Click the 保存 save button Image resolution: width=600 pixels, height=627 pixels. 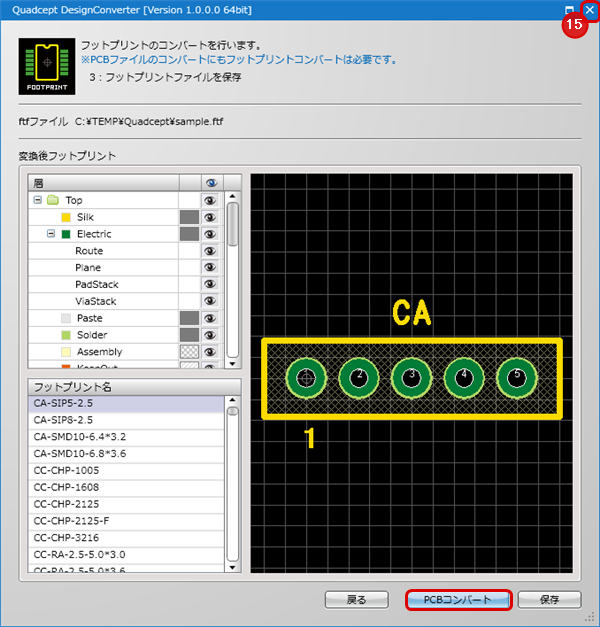(x=549, y=600)
